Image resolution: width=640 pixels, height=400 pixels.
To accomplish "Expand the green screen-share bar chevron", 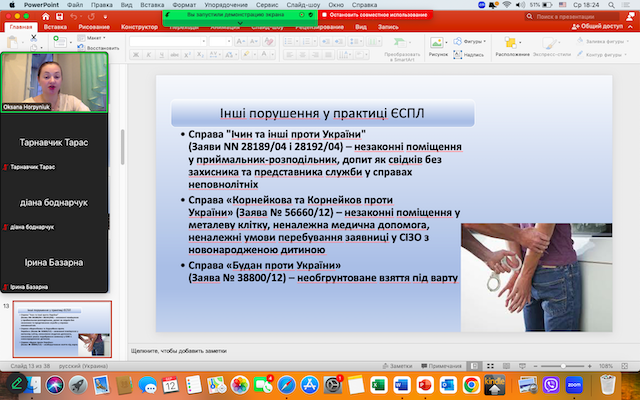I will coord(240,24).
